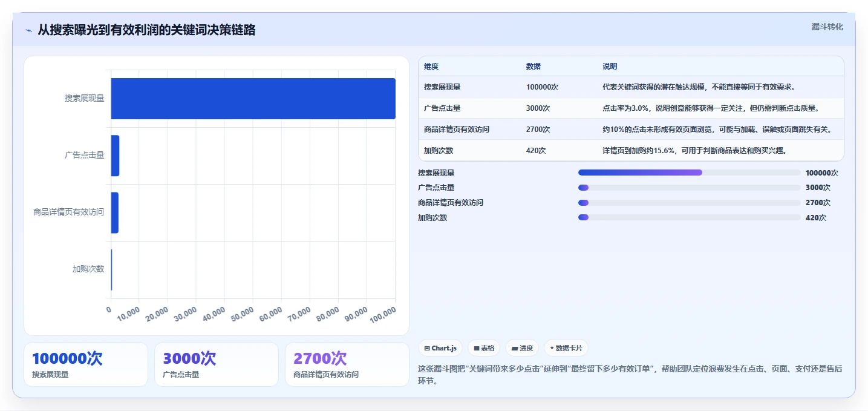Open the 2700次 商品详情页有效访问 data card
Screen dimensions: 868x411
point(347,364)
